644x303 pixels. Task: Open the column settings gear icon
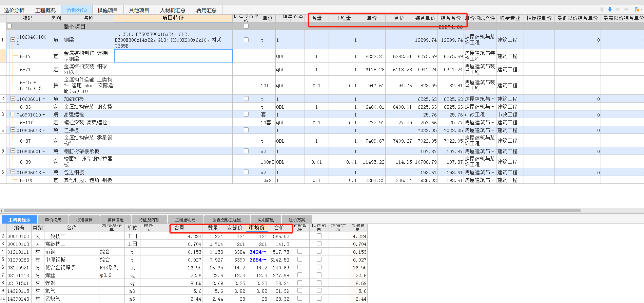(x=637, y=10)
